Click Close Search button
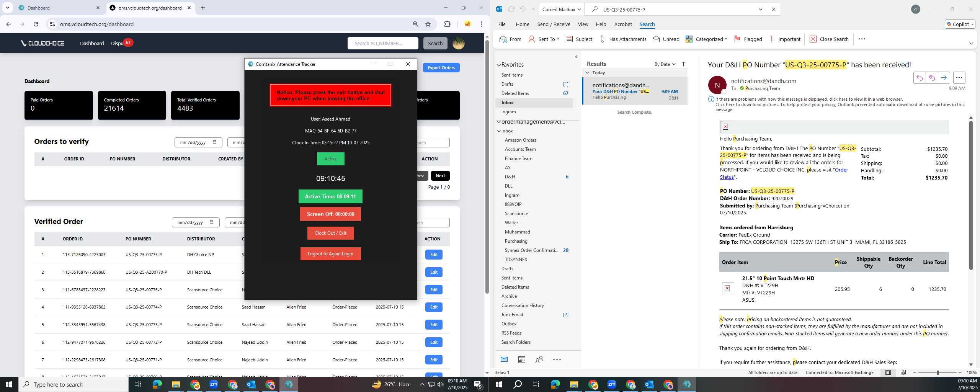 (829, 39)
